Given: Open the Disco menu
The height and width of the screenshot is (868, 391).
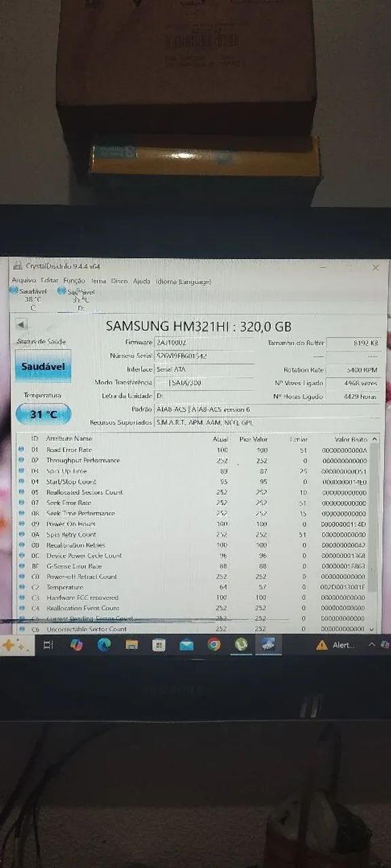Looking at the screenshot, I should tap(119, 281).
